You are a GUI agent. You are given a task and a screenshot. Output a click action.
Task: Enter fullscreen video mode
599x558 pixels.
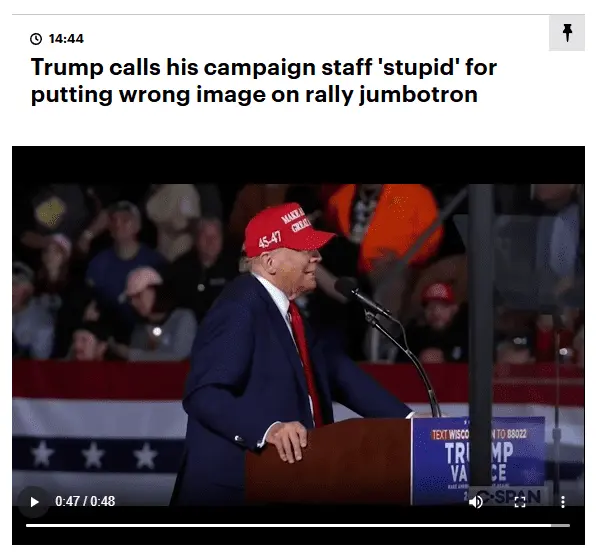point(520,501)
